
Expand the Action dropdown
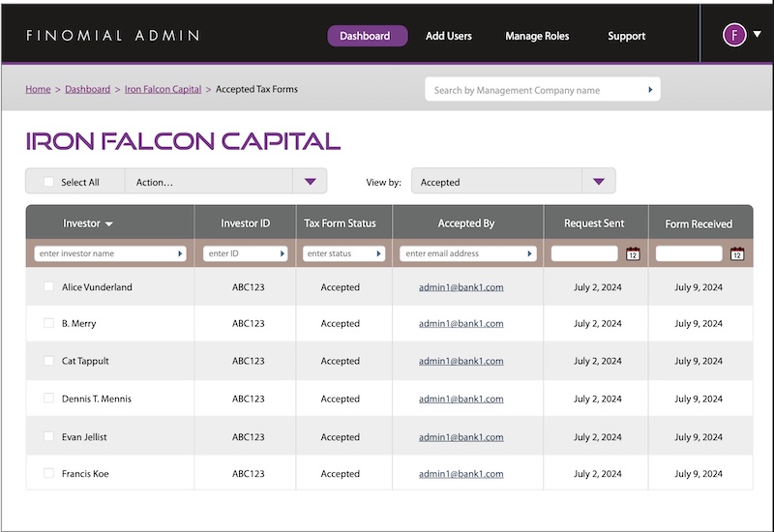(310, 182)
